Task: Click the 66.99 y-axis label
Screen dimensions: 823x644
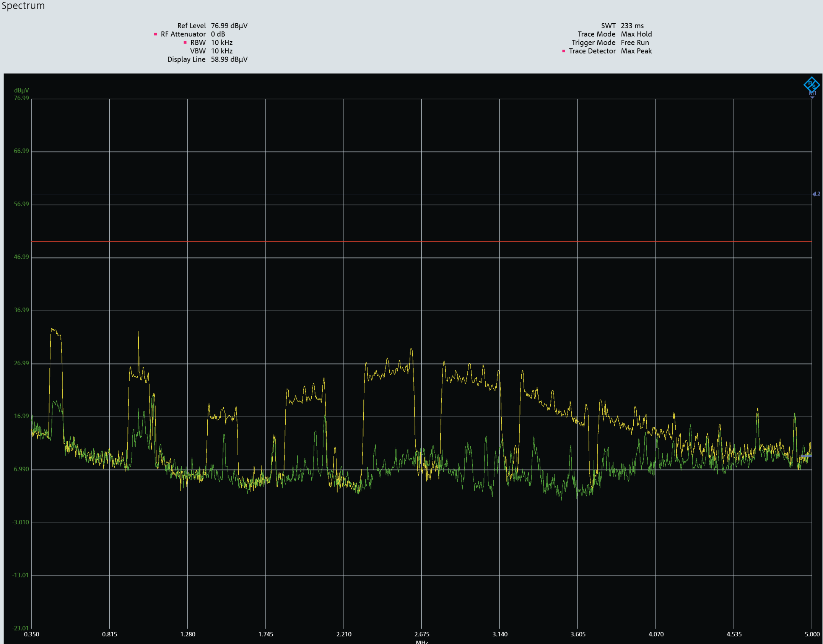Action: coord(21,151)
